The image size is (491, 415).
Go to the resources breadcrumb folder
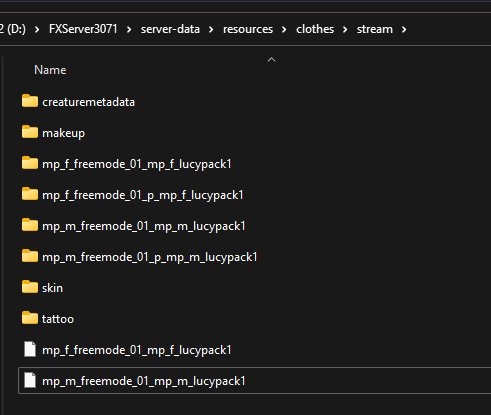click(248, 29)
